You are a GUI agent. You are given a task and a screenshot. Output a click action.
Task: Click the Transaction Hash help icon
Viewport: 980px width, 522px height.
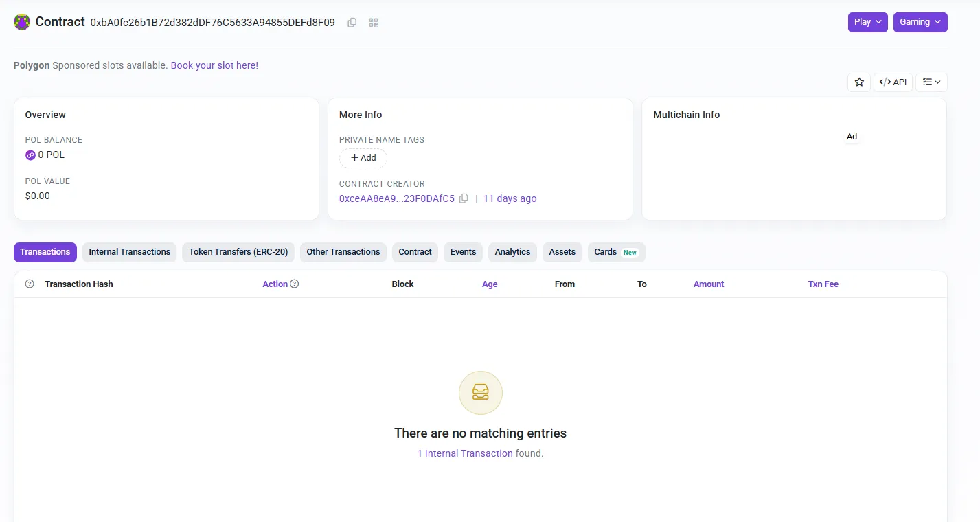coord(30,284)
